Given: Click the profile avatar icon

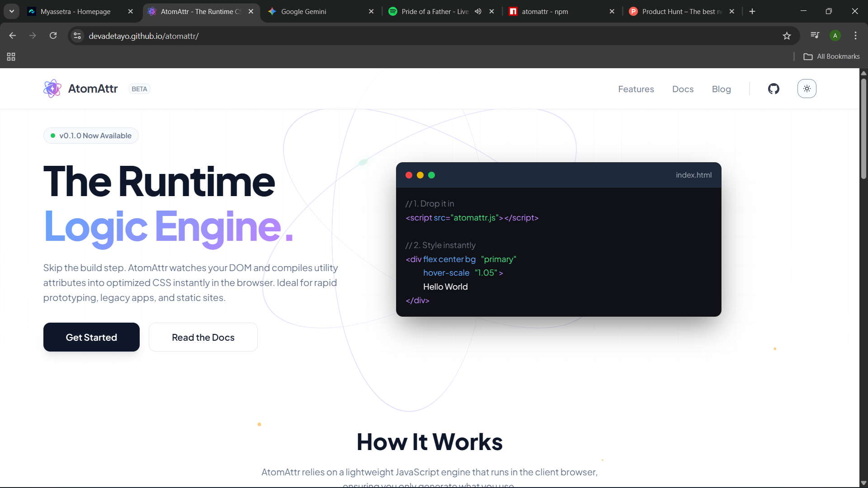Looking at the screenshot, I should click(x=835, y=35).
